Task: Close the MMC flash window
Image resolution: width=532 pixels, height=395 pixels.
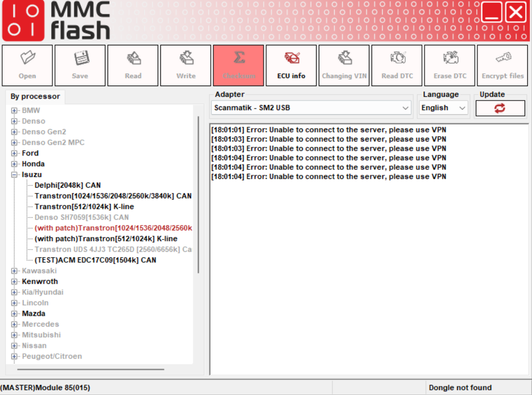Action: [x=516, y=12]
